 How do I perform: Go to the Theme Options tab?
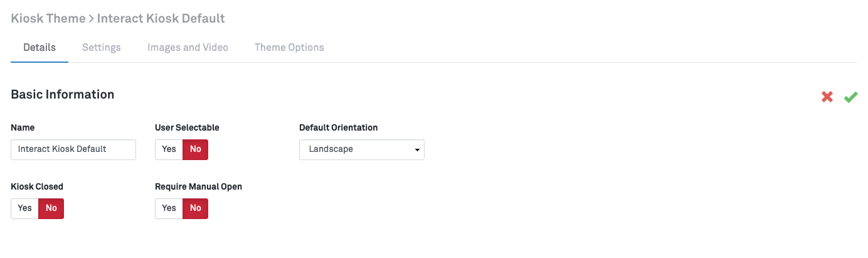(x=289, y=48)
